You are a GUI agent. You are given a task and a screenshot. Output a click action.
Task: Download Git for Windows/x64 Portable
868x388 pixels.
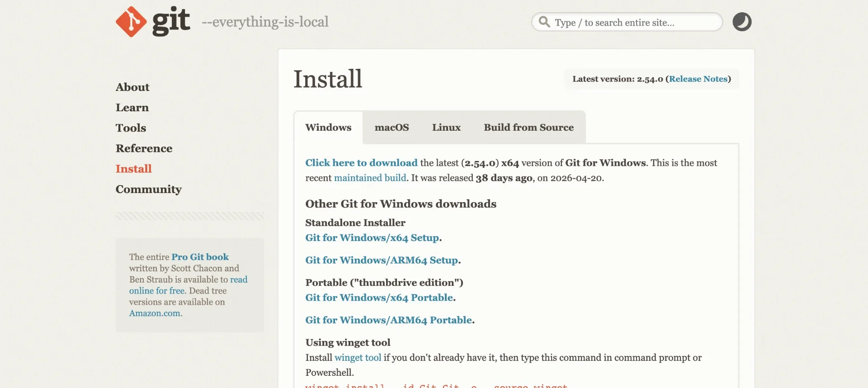[379, 298]
